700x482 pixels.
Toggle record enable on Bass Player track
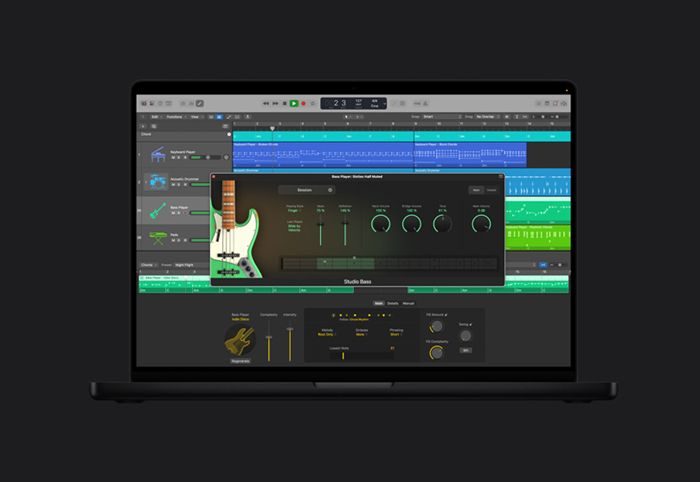pyautogui.click(x=185, y=213)
